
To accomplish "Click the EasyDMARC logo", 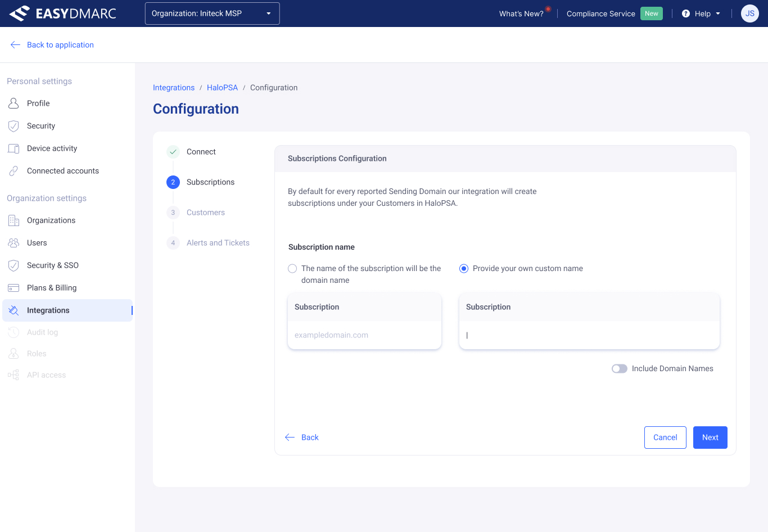I will tap(63, 13).
